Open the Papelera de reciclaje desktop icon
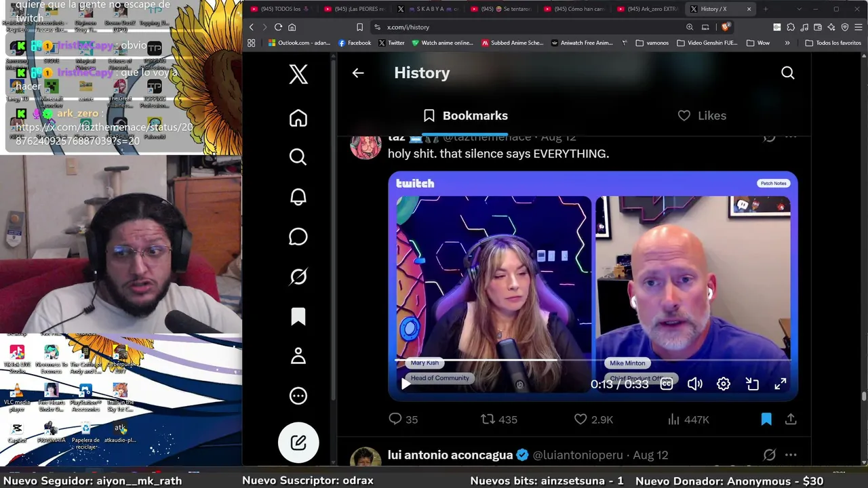This screenshot has width=868, height=488. point(85,435)
